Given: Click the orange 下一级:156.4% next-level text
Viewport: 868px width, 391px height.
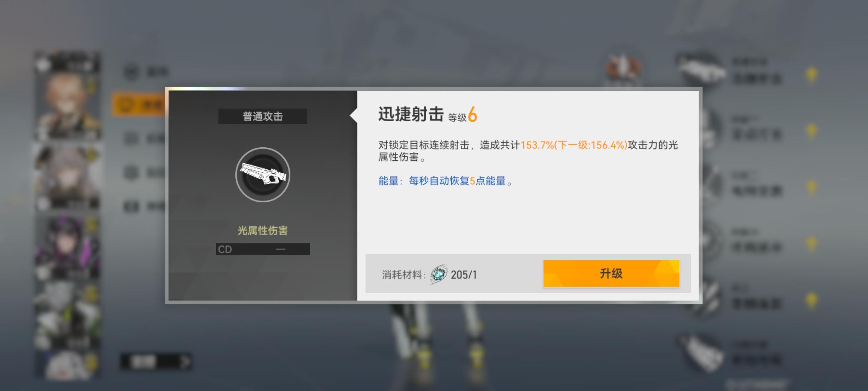Looking at the screenshot, I should click(x=591, y=145).
